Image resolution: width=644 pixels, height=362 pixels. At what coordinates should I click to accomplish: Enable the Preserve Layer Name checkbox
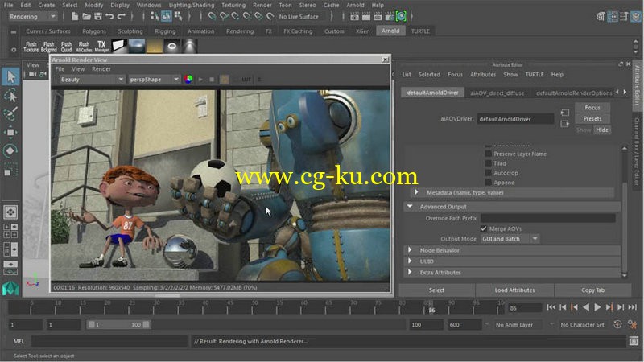pos(488,154)
